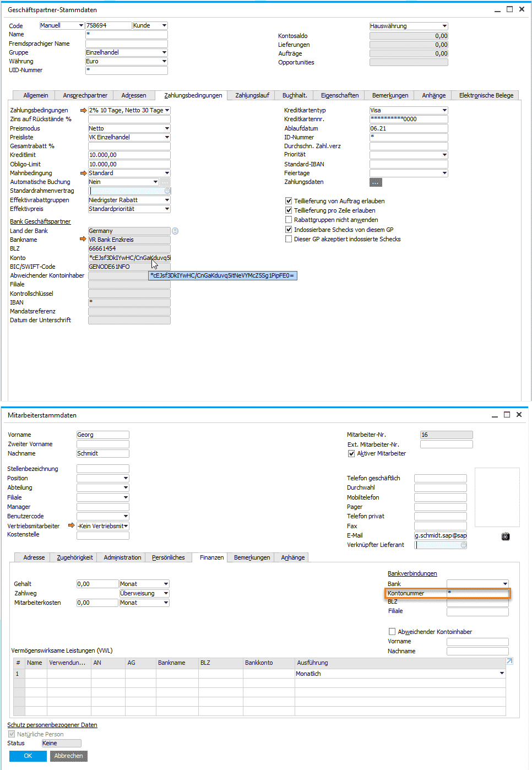Minimize the Mitarbeiterstammdaten window
Viewport: 532px width, 770px height.
tap(495, 416)
